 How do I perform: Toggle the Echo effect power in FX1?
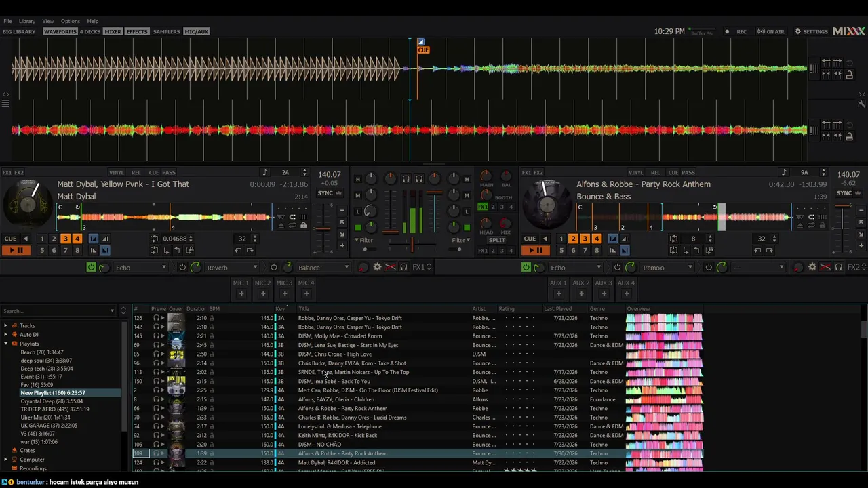tap(92, 268)
